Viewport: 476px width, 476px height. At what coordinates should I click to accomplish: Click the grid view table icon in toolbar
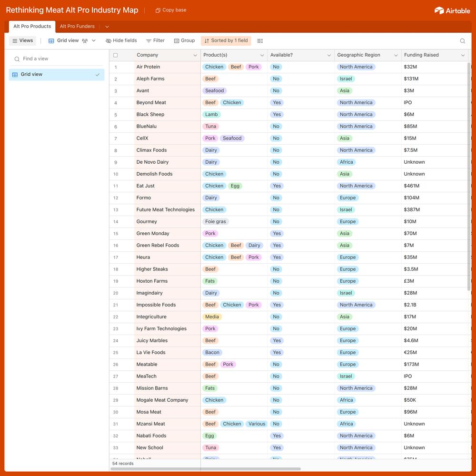tap(51, 40)
